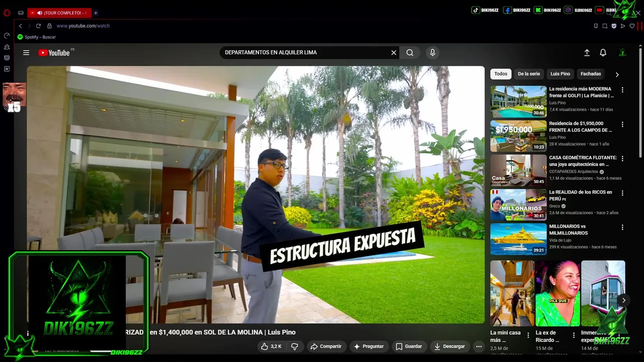Image resolution: width=644 pixels, height=362 pixels.
Task: Open GX Corner gamepad icon
Action: 21,13
